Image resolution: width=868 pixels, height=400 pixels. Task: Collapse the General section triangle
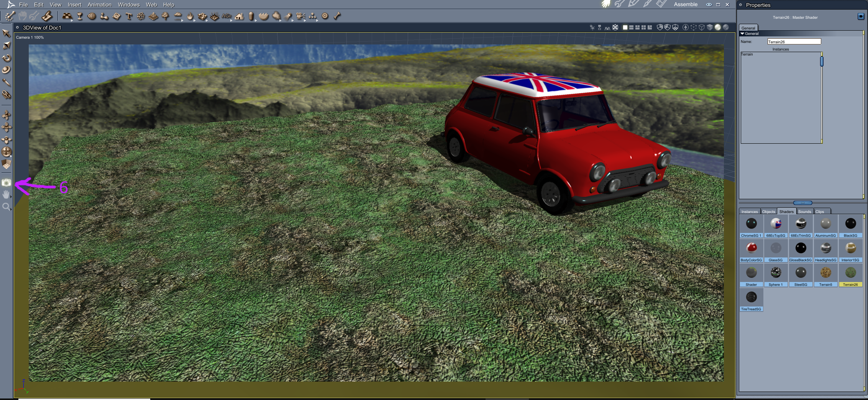pyautogui.click(x=742, y=34)
